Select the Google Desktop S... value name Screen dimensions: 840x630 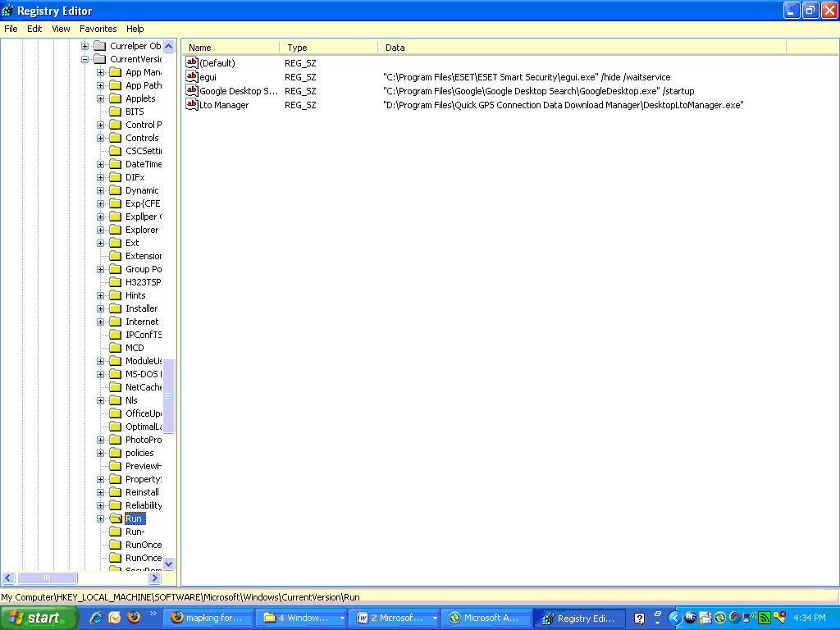click(x=239, y=91)
